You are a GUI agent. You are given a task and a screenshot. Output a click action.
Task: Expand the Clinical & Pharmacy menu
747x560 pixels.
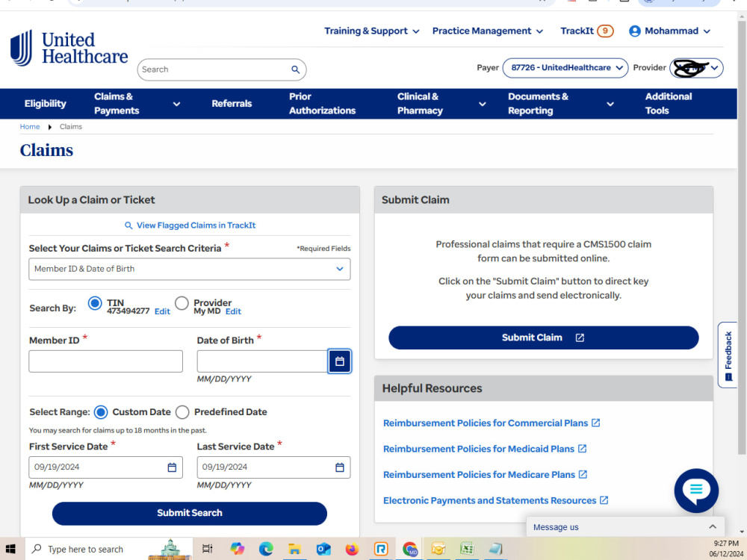pos(441,104)
